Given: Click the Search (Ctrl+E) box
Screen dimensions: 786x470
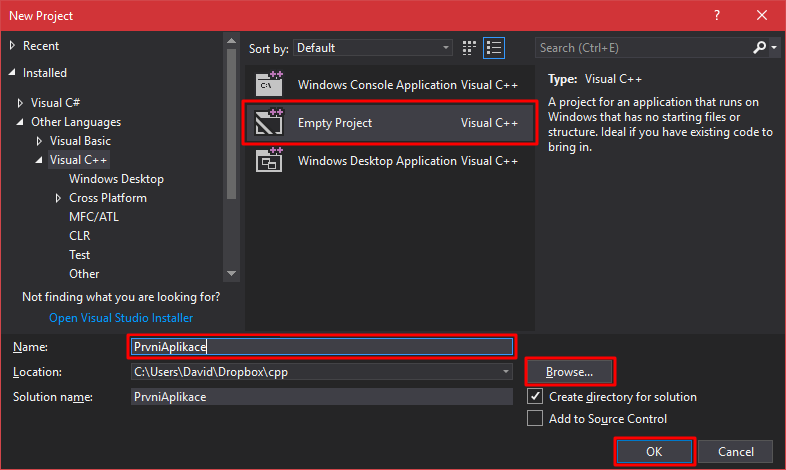Looking at the screenshot, I should [643, 48].
